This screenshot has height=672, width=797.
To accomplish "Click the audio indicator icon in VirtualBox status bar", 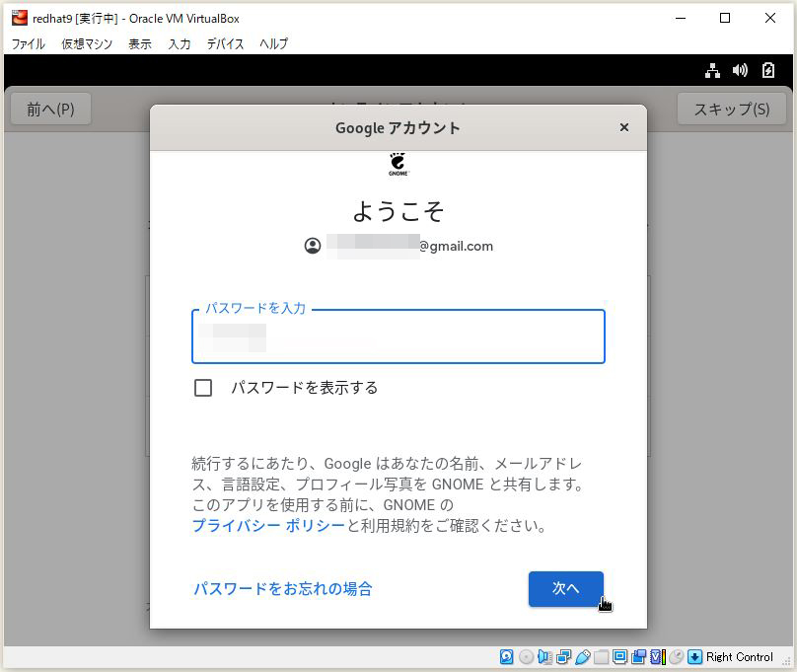I will pos(544,657).
